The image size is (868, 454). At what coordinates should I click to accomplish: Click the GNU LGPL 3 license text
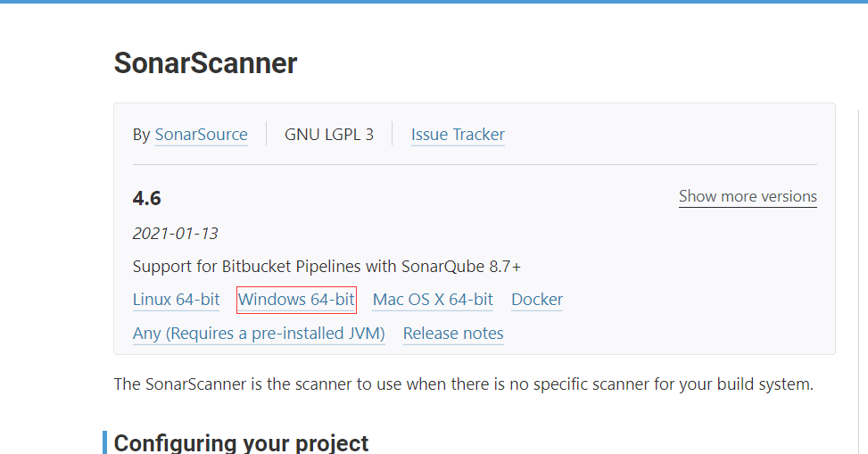coord(329,135)
